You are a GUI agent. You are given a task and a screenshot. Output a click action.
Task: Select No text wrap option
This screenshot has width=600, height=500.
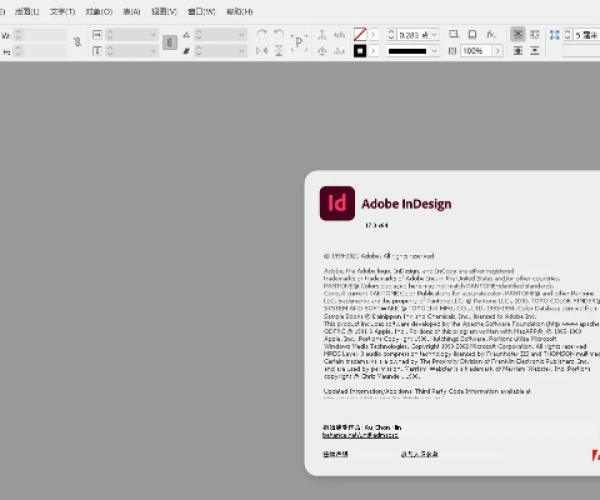point(518,34)
